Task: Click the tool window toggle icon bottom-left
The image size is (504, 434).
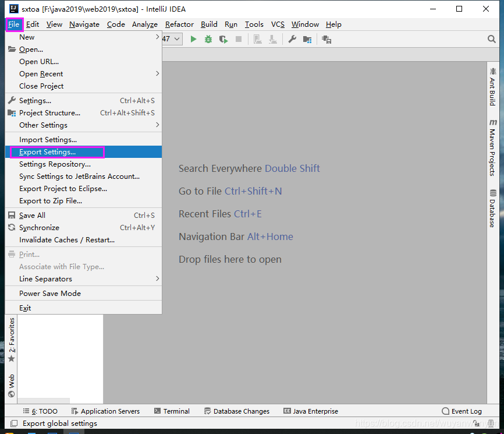Action: [x=14, y=424]
